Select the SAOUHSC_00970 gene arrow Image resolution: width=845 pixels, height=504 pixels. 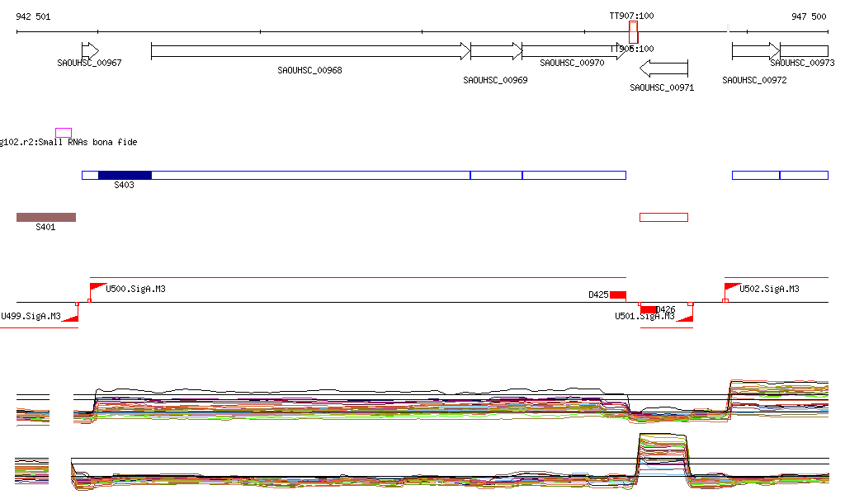click(574, 51)
